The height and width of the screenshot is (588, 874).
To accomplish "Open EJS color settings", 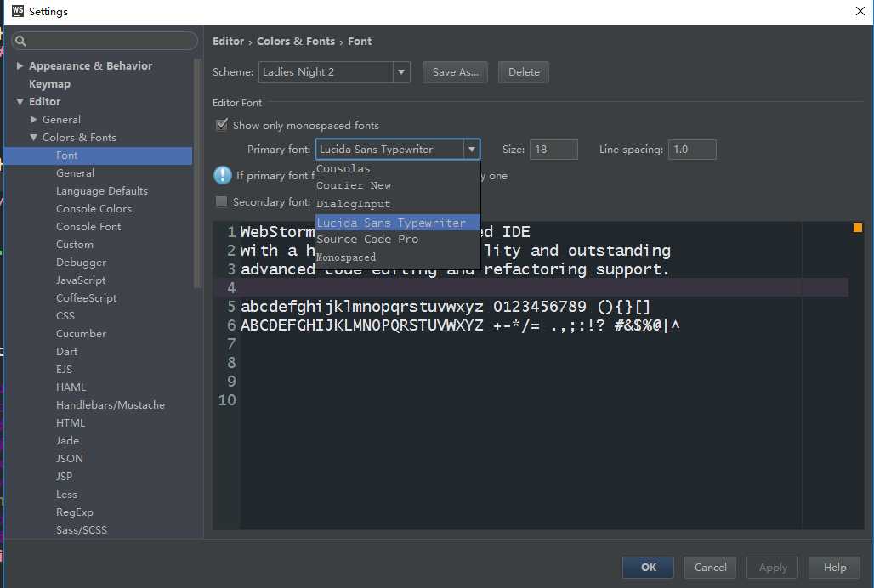I will coord(64,369).
